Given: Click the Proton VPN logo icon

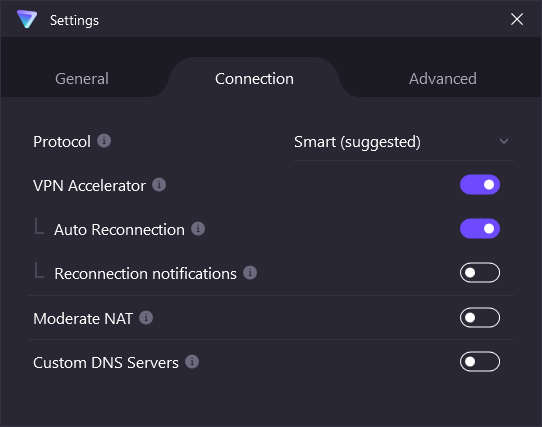Looking at the screenshot, I should click(27, 19).
